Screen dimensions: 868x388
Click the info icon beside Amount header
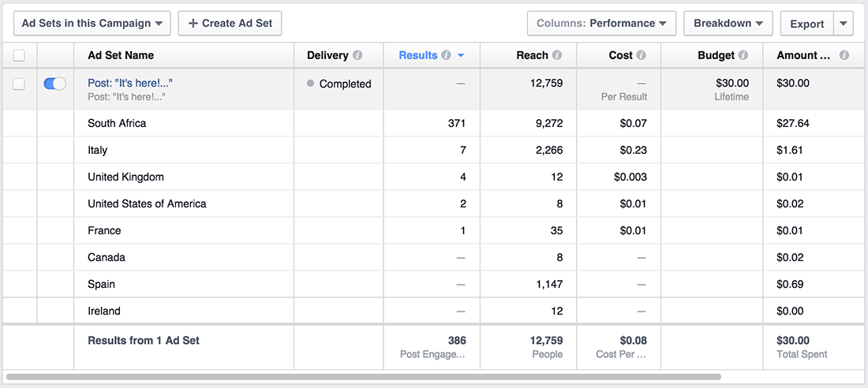coord(844,55)
